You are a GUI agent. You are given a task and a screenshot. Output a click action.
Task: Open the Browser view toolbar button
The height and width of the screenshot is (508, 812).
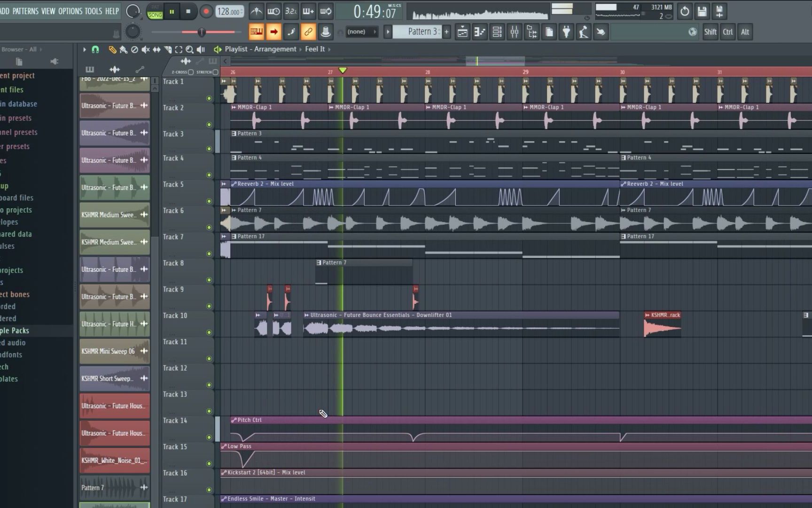532,32
